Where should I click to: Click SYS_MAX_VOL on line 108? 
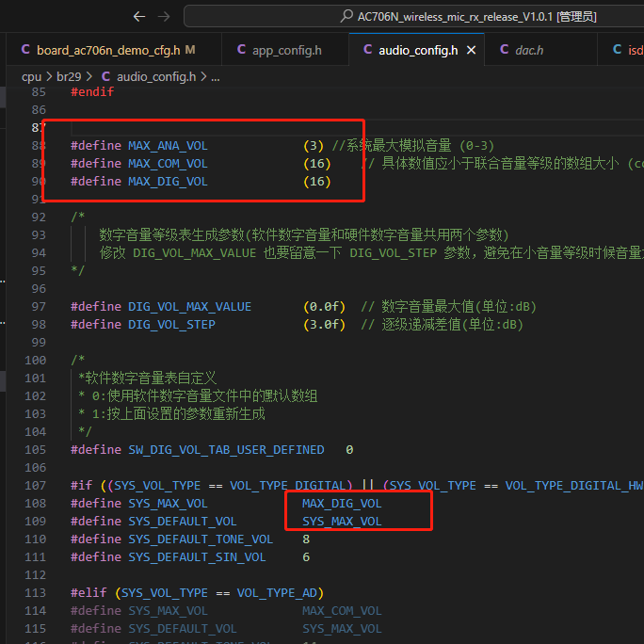click(x=168, y=504)
